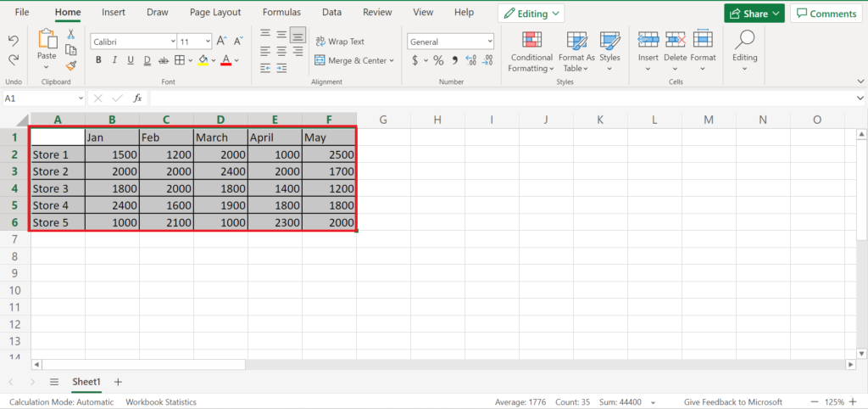The height and width of the screenshot is (409, 868).
Task: Open font color dropdown arrow
Action: [x=236, y=60]
